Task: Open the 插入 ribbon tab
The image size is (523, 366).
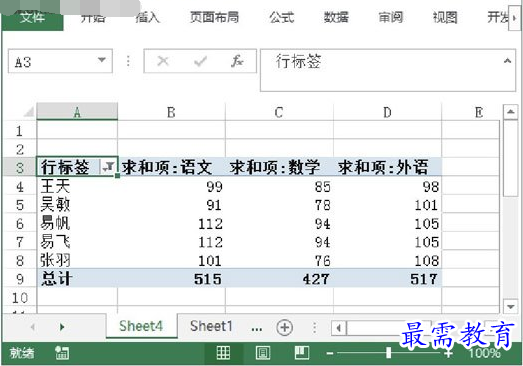Action: pyautogui.click(x=147, y=17)
